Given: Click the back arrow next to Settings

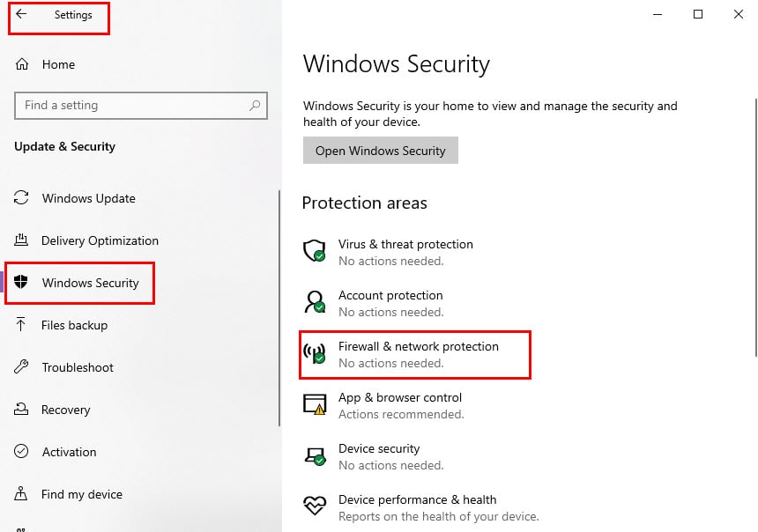Looking at the screenshot, I should point(21,14).
